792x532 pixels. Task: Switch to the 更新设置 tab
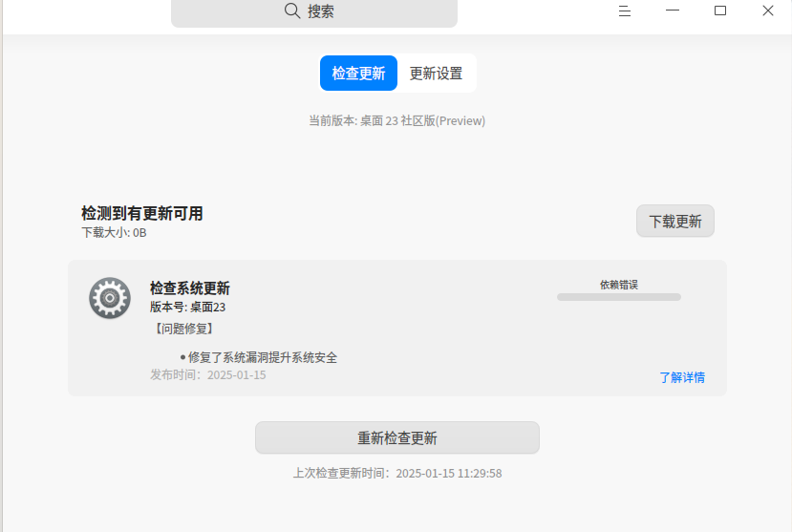pyautogui.click(x=436, y=74)
